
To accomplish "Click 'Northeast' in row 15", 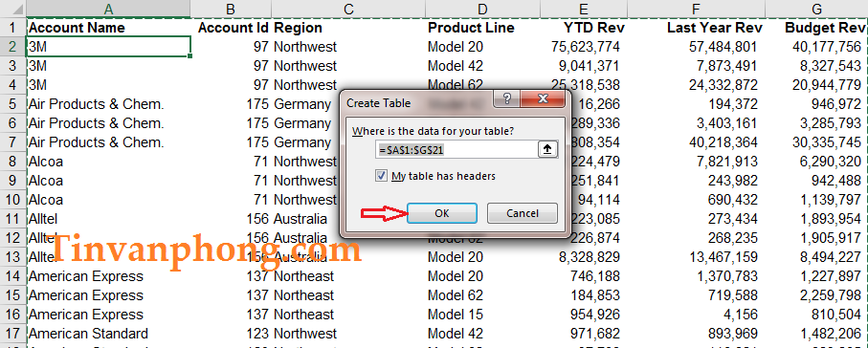I will (304, 295).
